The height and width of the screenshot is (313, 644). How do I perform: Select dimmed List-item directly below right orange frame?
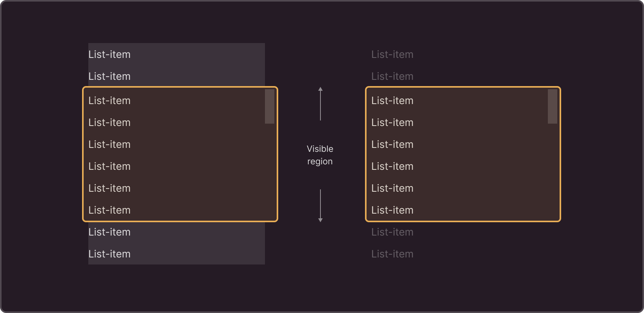click(392, 232)
